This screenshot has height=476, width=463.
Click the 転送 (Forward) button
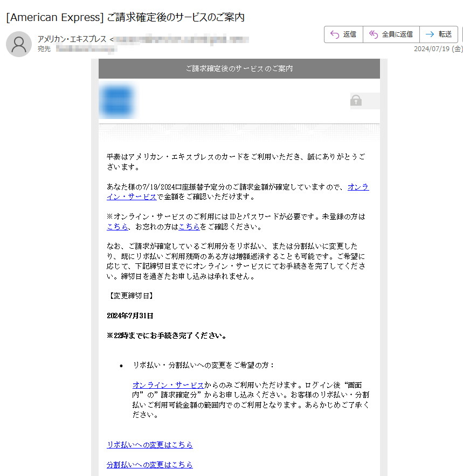[439, 34]
